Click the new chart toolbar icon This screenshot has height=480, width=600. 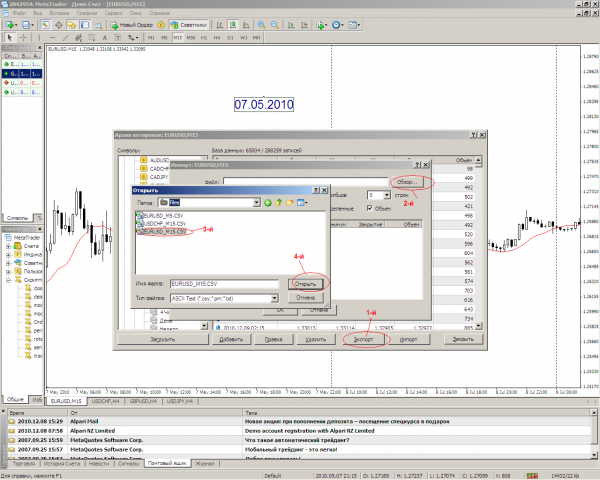pos(10,25)
